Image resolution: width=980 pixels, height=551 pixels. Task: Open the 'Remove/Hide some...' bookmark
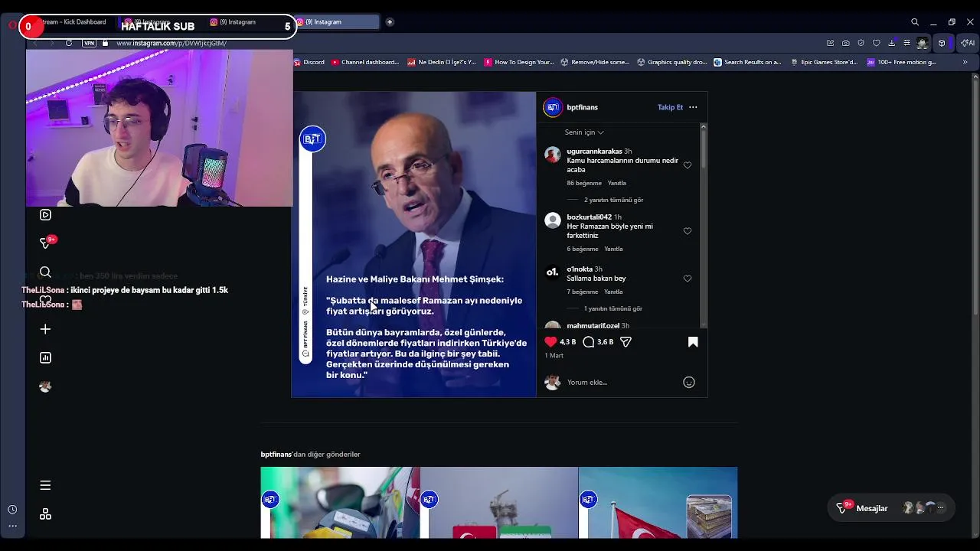[595, 62]
